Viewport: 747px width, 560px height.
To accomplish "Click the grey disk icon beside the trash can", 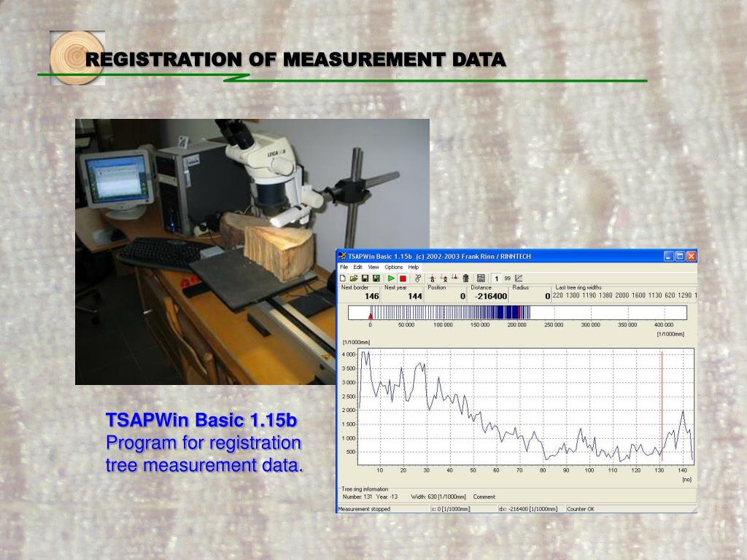I will click(x=481, y=278).
